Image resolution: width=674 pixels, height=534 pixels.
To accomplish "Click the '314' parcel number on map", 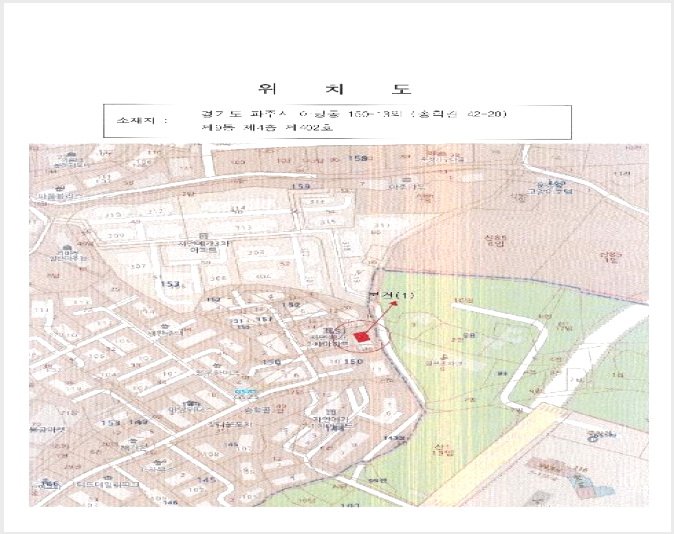I will (x=237, y=209).
